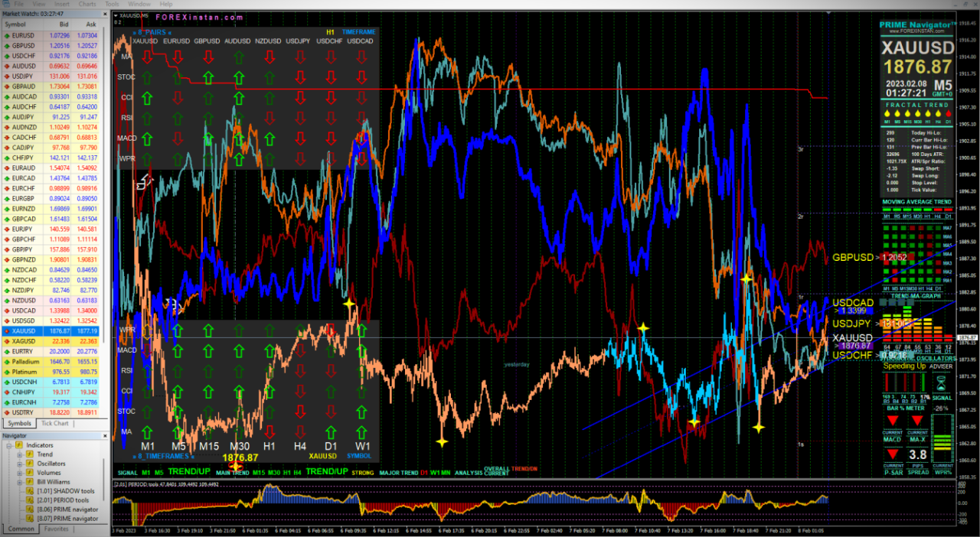Click the GBPUSD STOC up arrow in 8_PAIRS

coord(207,77)
